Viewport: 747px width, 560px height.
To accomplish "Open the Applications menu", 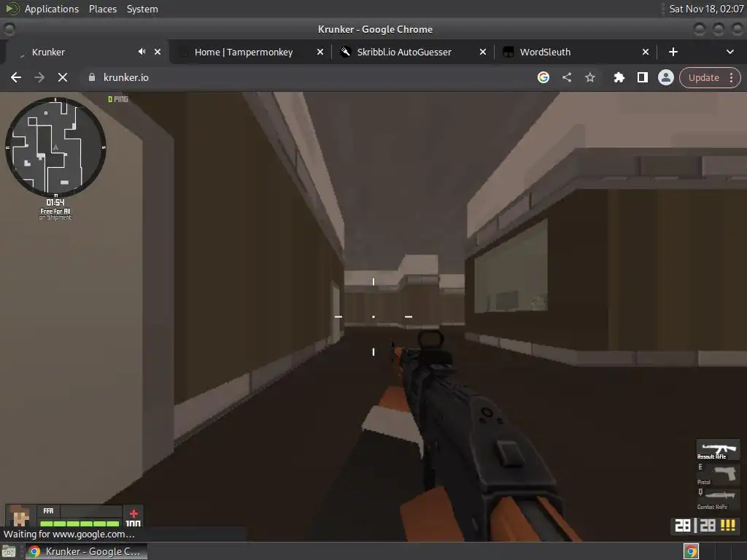I will click(52, 9).
